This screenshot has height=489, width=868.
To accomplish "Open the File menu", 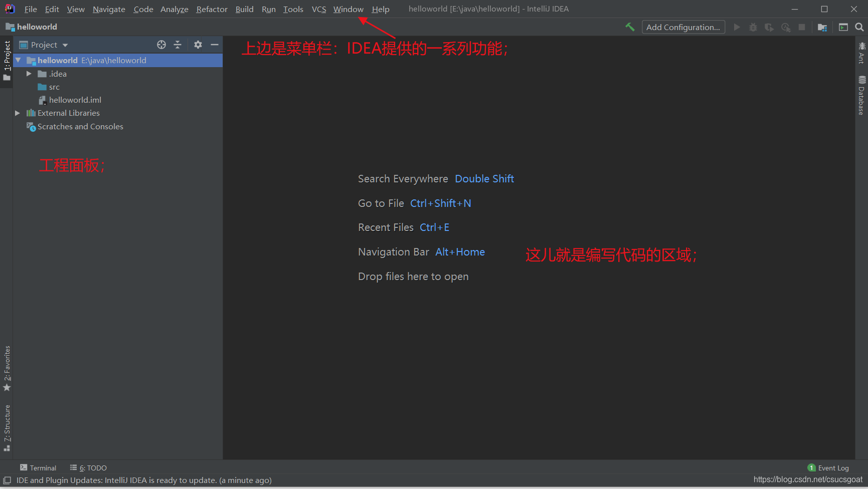I will [x=31, y=9].
